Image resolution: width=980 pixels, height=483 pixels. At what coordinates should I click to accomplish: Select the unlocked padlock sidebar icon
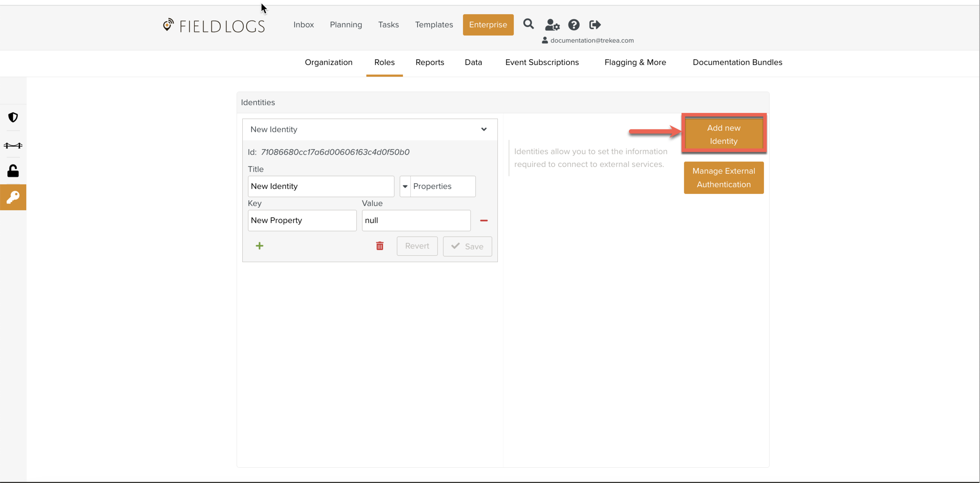point(13,171)
